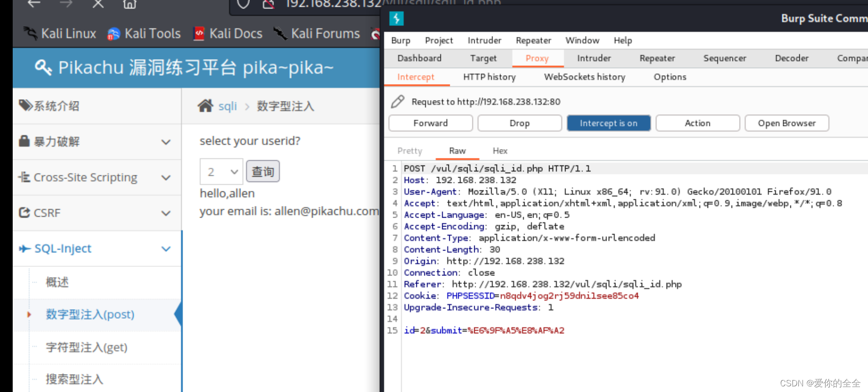Click the pencil edit icon beside Request

[x=398, y=102]
